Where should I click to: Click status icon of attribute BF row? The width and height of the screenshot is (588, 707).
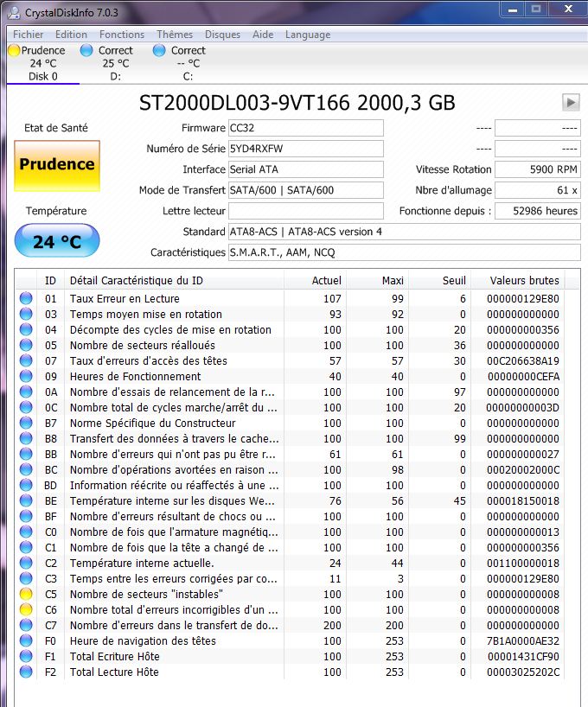(x=26, y=516)
